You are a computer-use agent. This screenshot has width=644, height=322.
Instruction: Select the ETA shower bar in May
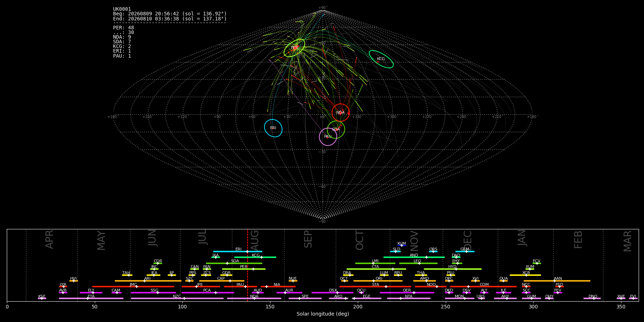pyautogui.click(x=91, y=298)
